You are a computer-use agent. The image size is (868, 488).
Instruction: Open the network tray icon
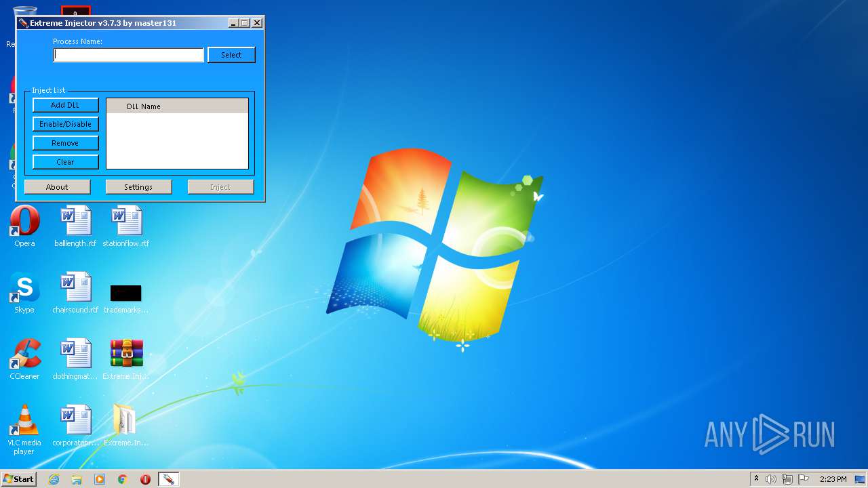(787, 479)
